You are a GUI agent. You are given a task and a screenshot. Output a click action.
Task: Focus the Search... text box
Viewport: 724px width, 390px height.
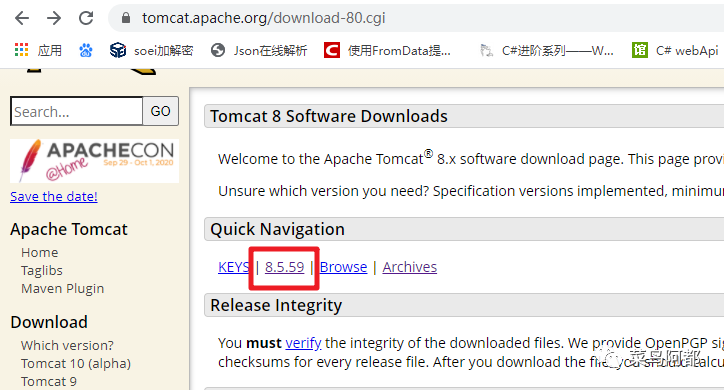click(x=77, y=111)
